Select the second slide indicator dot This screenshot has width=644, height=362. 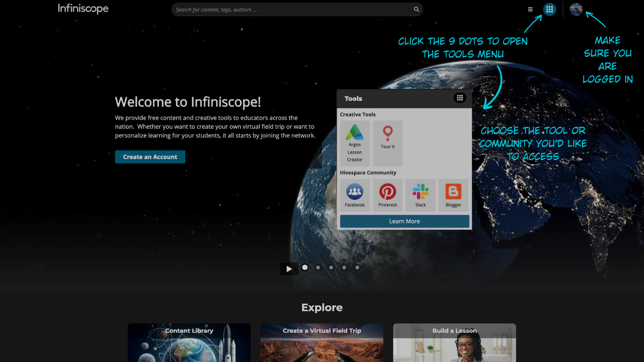tap(318, 268)
